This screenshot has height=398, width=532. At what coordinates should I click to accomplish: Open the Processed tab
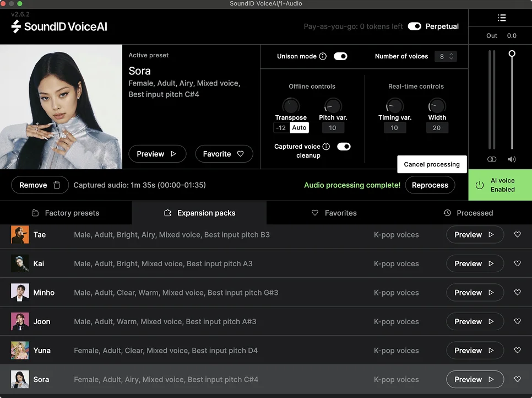click(x=468, y=213)
